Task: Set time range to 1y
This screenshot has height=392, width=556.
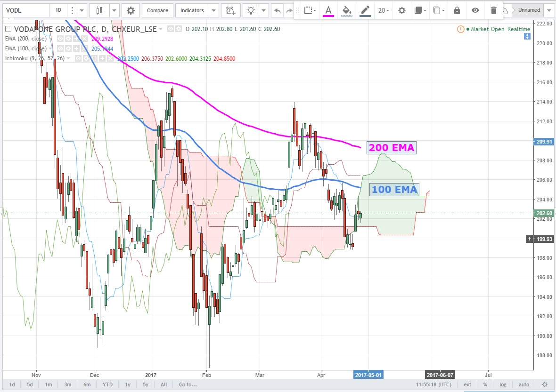Action: coord(128,384)
